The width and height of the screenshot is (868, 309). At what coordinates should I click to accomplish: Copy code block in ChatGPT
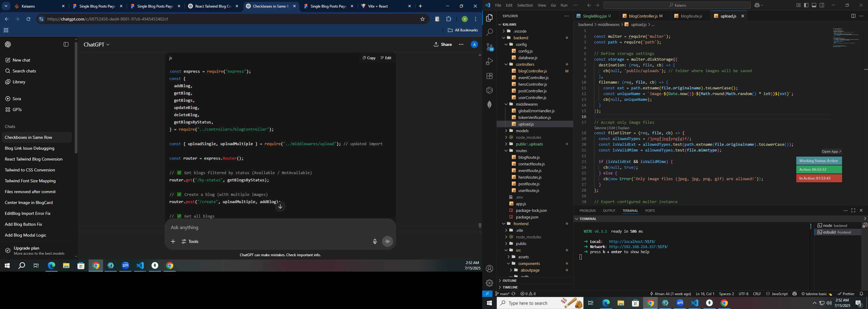coord(369,58)
